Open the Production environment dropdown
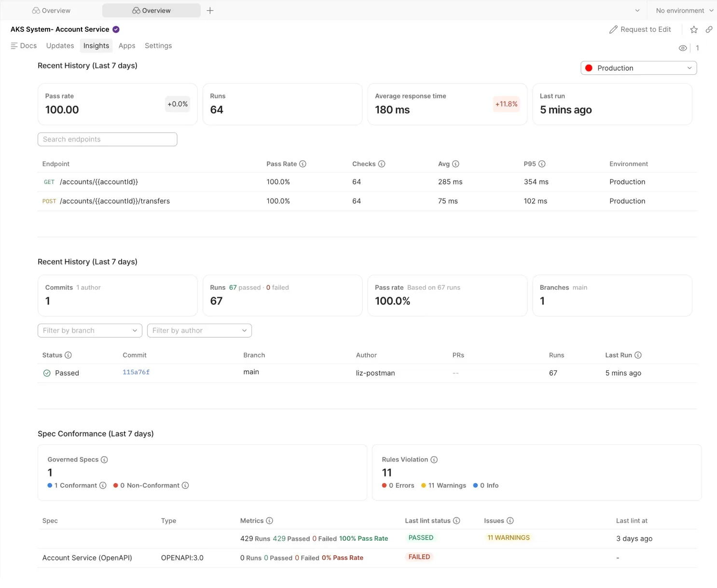 pyautogui.click(x=638, y=68)
